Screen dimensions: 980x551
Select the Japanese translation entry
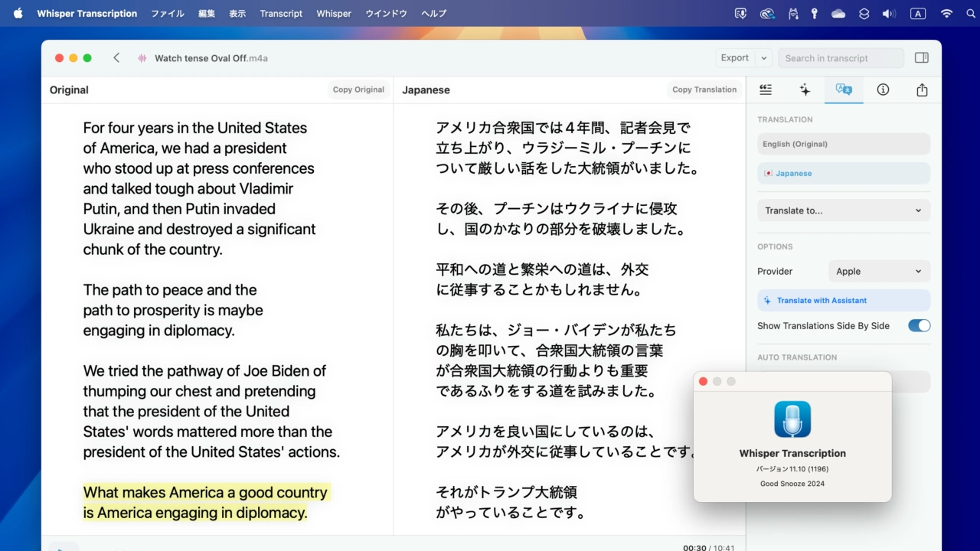[843, 174]
